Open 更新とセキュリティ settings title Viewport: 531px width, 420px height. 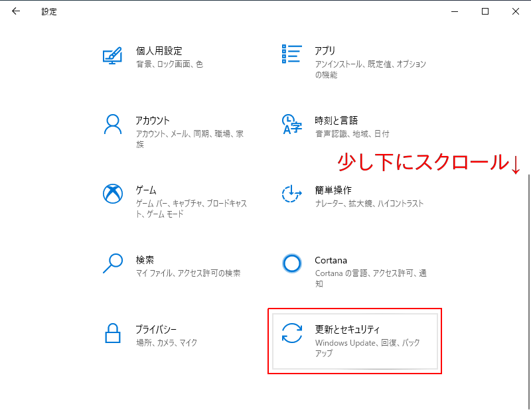point(347,329)
